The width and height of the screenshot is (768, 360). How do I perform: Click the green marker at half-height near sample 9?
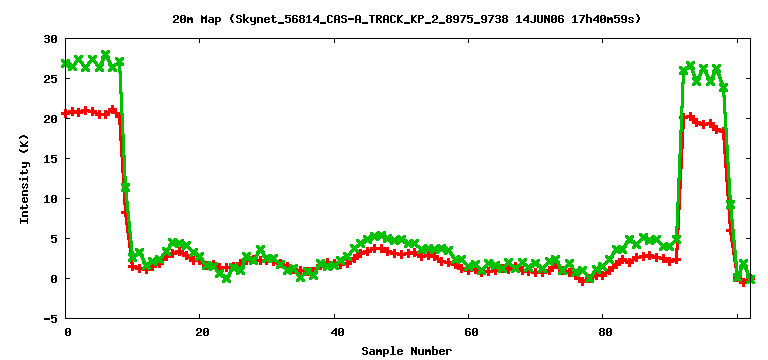coord(125,187)
